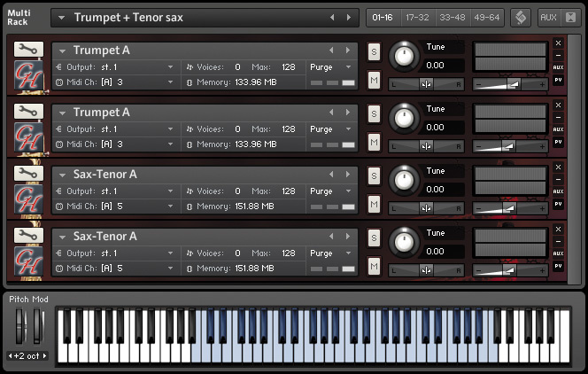Remove second Sax-Tenor A with its X button
Image resolution: width=588 pixels, height=374 pixels.
click(558, 229)
